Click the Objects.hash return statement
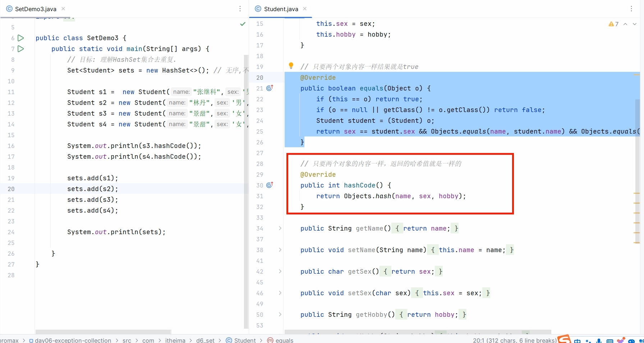The width and height of the screenshot is (644, 343). pos(391,196)
